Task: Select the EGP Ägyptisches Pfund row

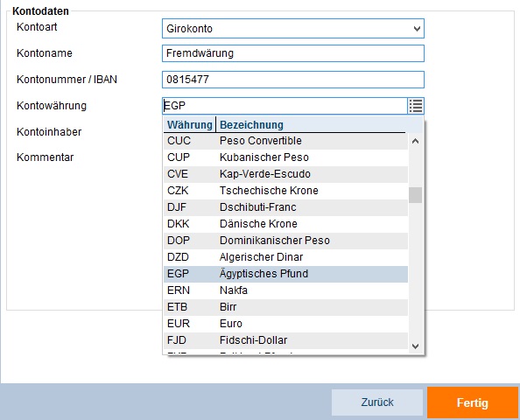Action: pyautogui.click(x=286, y=274)
